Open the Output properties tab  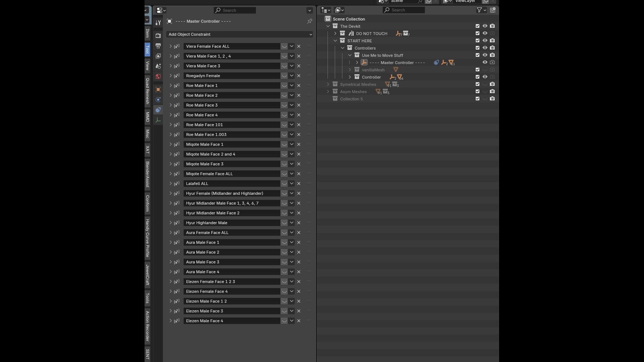click(x=158, y=46)
